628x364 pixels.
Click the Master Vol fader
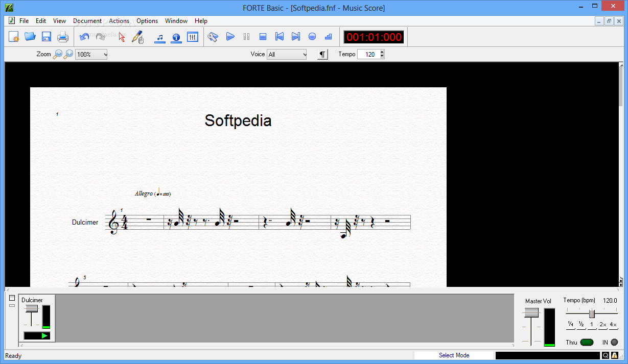tap(531, 312)
